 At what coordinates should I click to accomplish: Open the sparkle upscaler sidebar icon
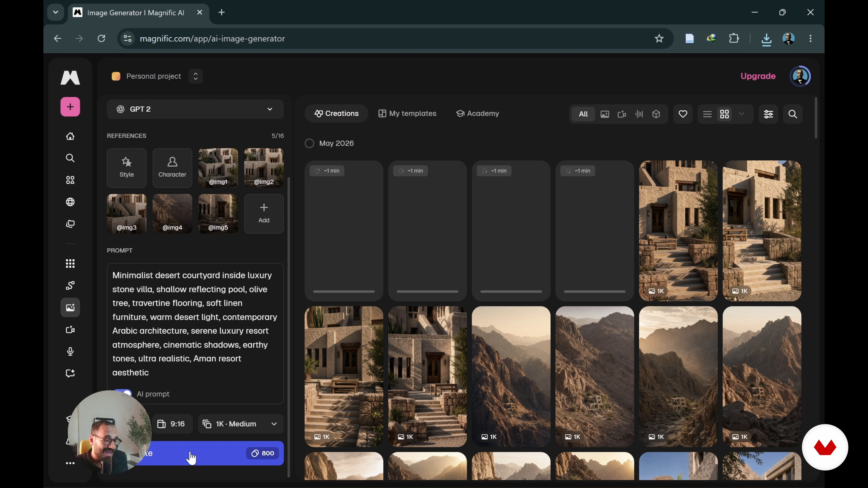(x=70, y=373)
